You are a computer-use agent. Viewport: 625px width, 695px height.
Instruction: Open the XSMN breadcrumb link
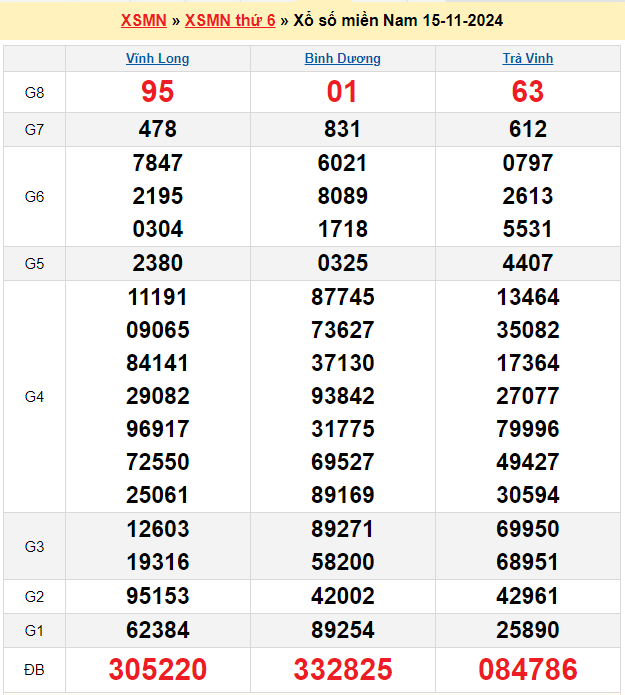[x=143, y=20]
